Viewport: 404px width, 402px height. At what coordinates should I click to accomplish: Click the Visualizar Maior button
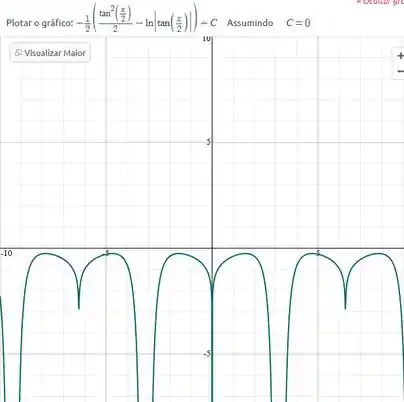point(50,53)
